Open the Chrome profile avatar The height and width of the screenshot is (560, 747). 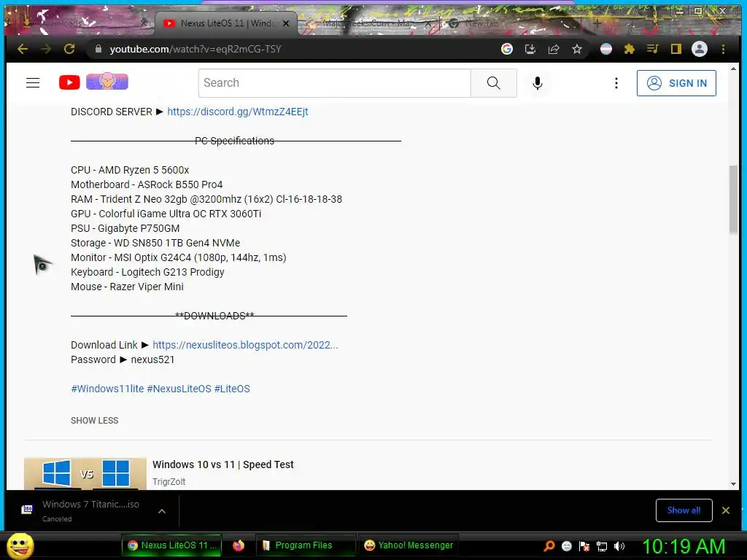tap(700, 49)
